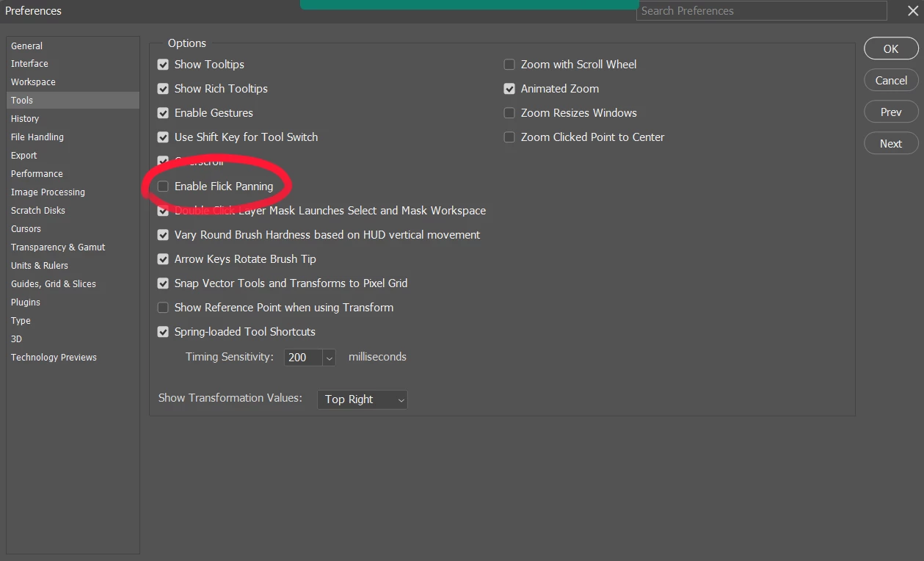Enable Zoom with Scroll Wheel

[509, 65]
